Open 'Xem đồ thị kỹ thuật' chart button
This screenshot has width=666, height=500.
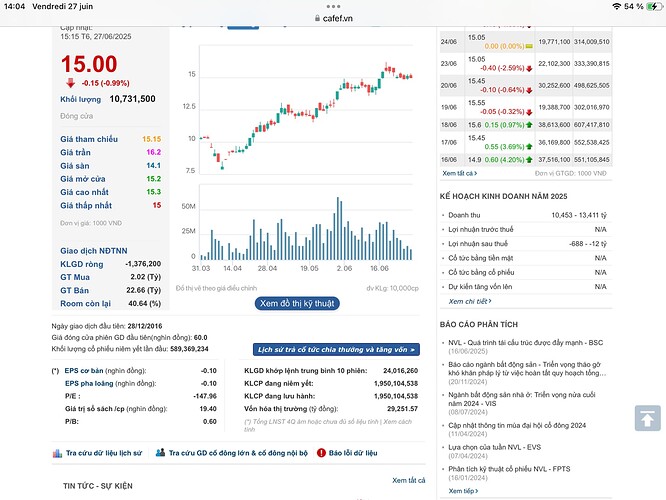297,302
